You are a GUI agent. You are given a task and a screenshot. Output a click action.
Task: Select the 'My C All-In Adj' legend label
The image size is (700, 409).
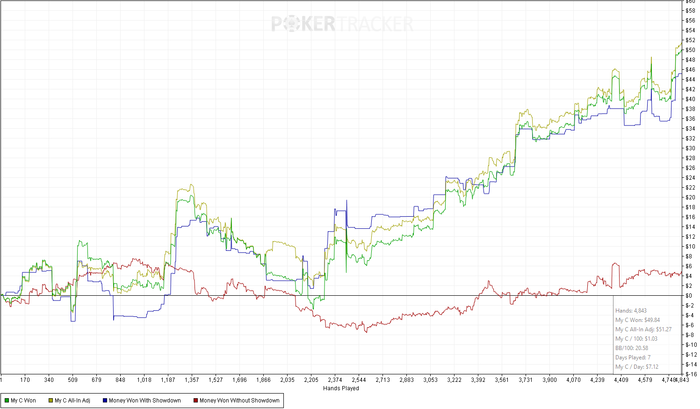coord(72,401)
